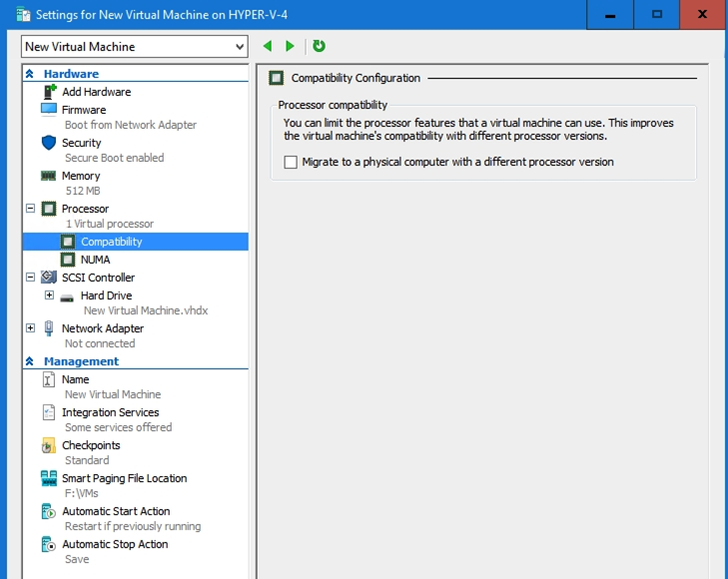728x579 pixels.
Task: Expand the Hard Drive tree node
Action: tap(49, 295)
